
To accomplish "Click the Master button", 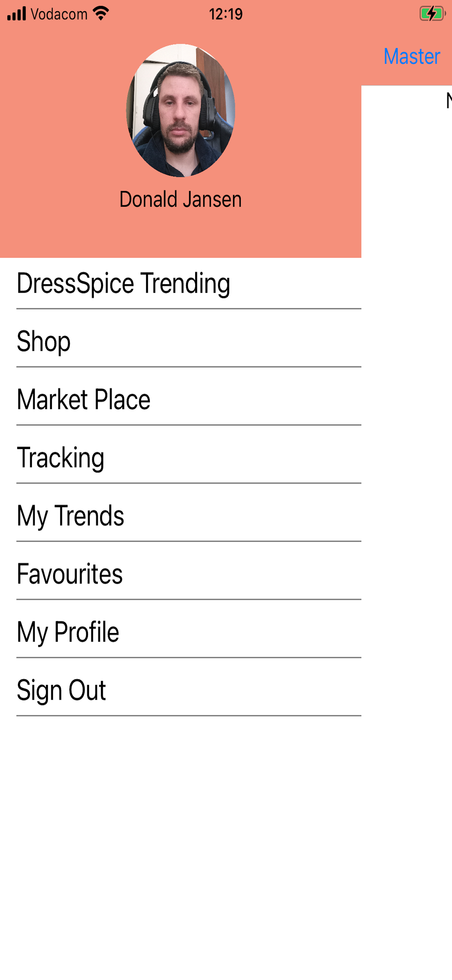I will [x=412, y=56].
